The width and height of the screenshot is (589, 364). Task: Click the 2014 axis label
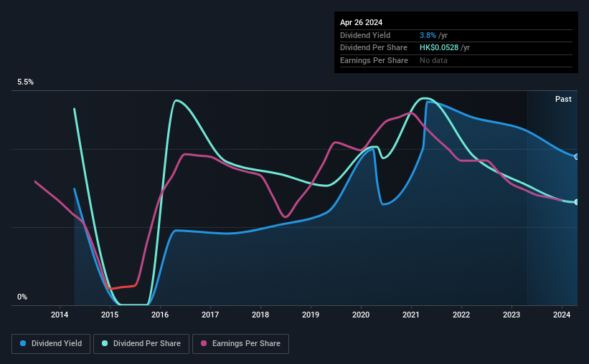[60, 315]
